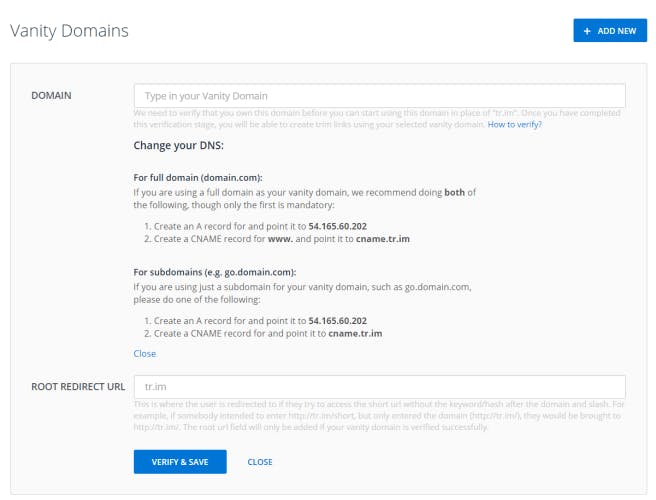Click the Vanity Domains page heading
Screen dimensions: 656x500
(69, 31)
